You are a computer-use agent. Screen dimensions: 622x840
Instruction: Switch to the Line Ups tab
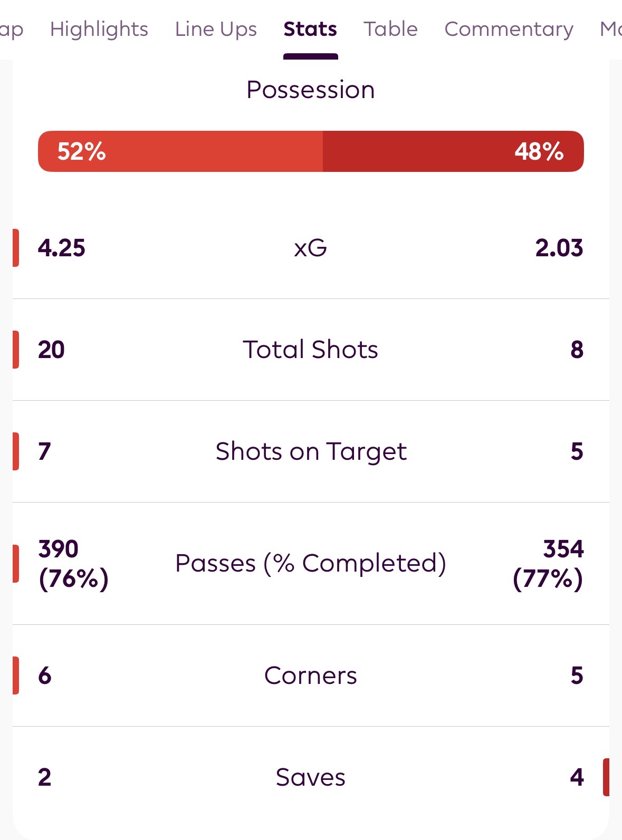(216, 29)
